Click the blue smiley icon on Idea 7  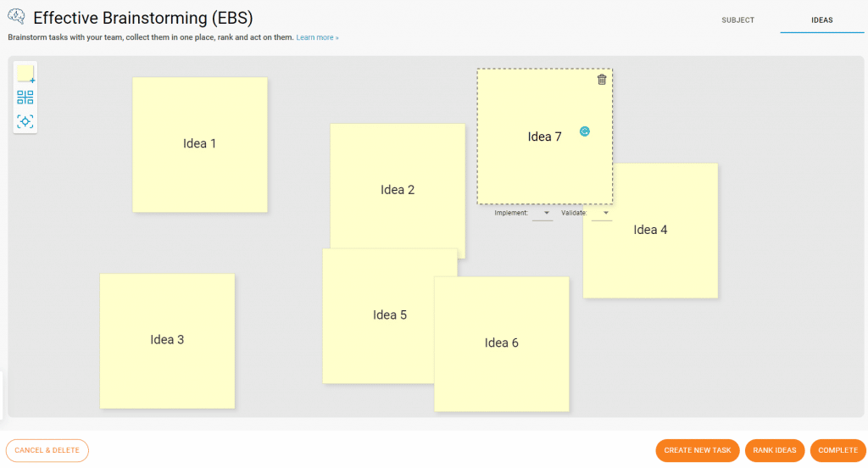(x=585, y=131)
